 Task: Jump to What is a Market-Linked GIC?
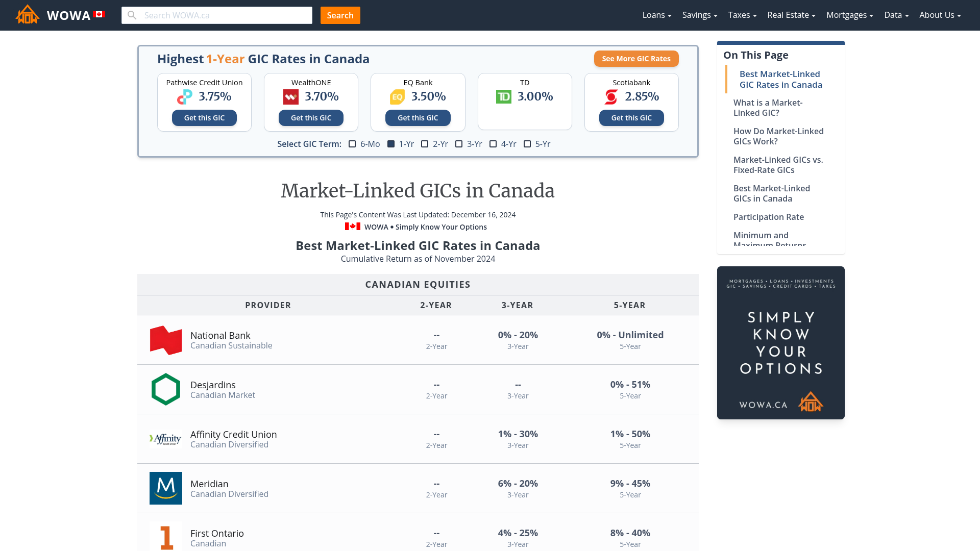click(x=768, y=108)
